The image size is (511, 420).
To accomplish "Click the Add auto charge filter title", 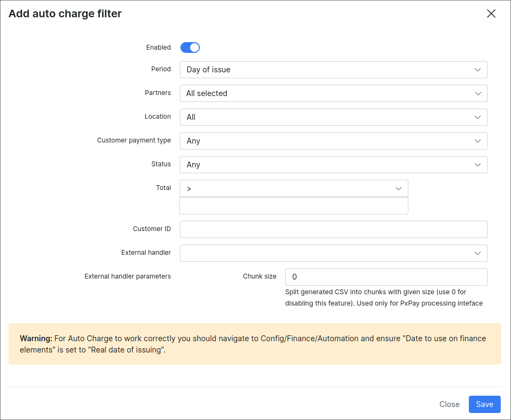I will point(65,14).
